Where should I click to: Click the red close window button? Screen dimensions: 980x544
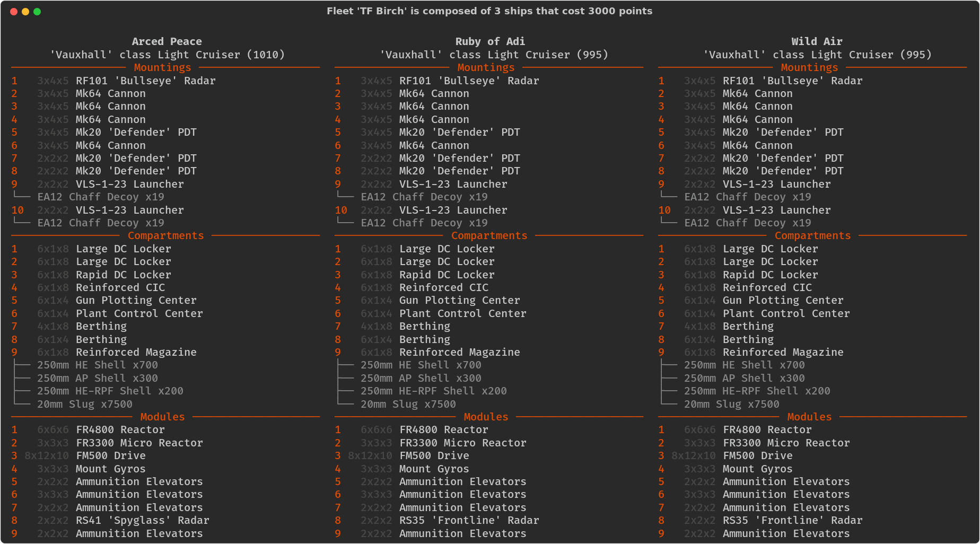(x=14, y=12)
